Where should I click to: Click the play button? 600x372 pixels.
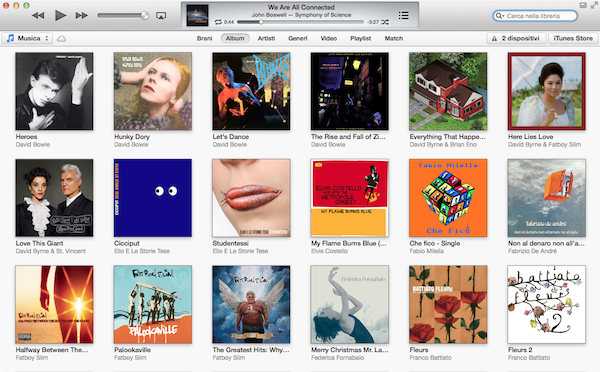pos(60,15)
